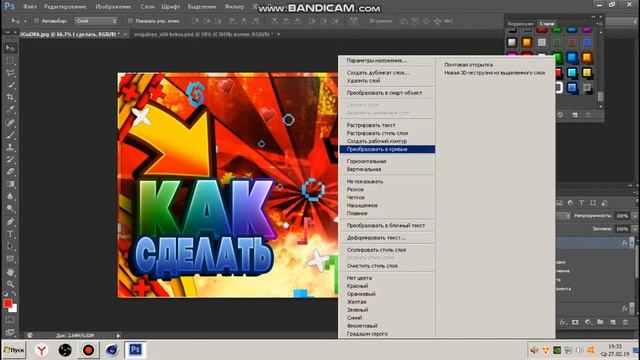Add a layer style using the fx icon

pos(563,322)
